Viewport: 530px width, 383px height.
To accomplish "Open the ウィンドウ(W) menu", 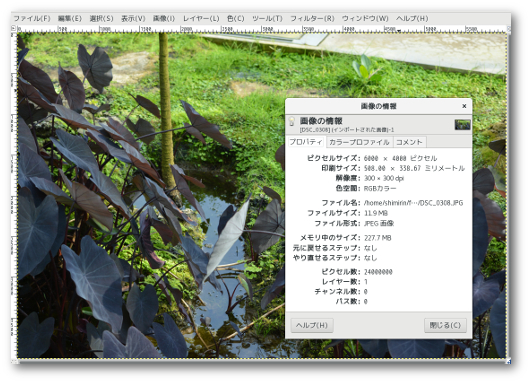I will [x=365, y=18].
